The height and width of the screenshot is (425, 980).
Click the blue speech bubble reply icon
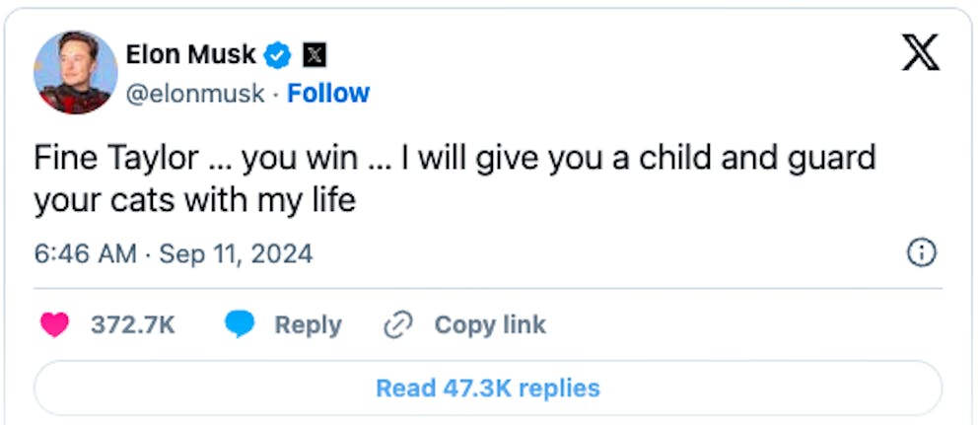[240, 325]
